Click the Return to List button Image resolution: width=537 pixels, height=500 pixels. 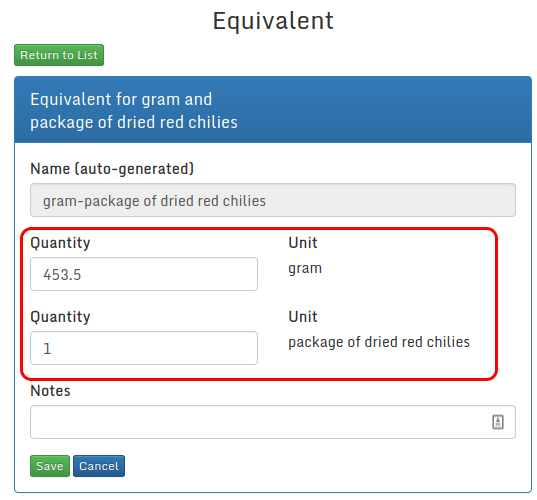[x=59, y=55]
